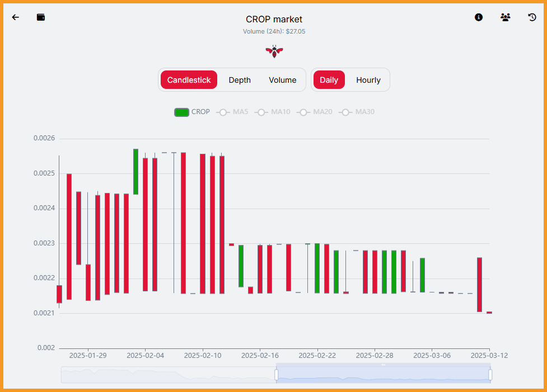Switch to the Depth chart tab
The width and height of the screenshot is (547, 392).
pos(240,80)
